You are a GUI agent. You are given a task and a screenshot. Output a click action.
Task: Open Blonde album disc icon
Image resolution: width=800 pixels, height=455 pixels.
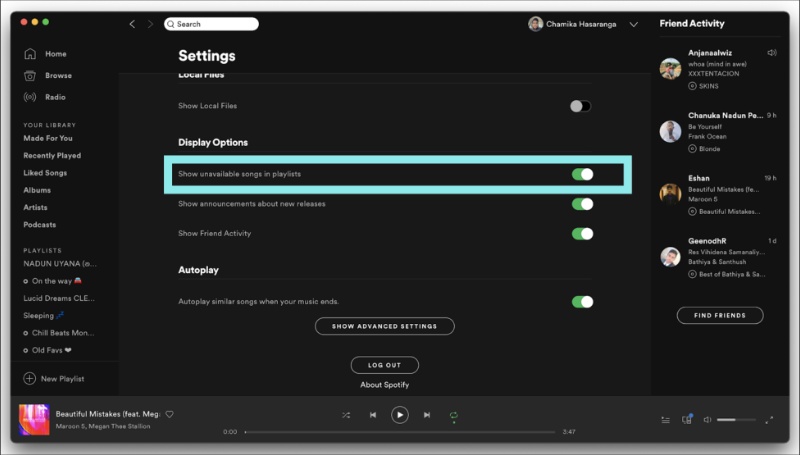(x=692, y=148)
